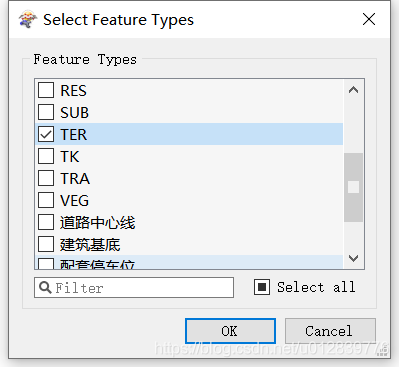Viewport: 399px width, 367px height.
Task: Confirm selection with the OK button
Action: coord(230,331)
